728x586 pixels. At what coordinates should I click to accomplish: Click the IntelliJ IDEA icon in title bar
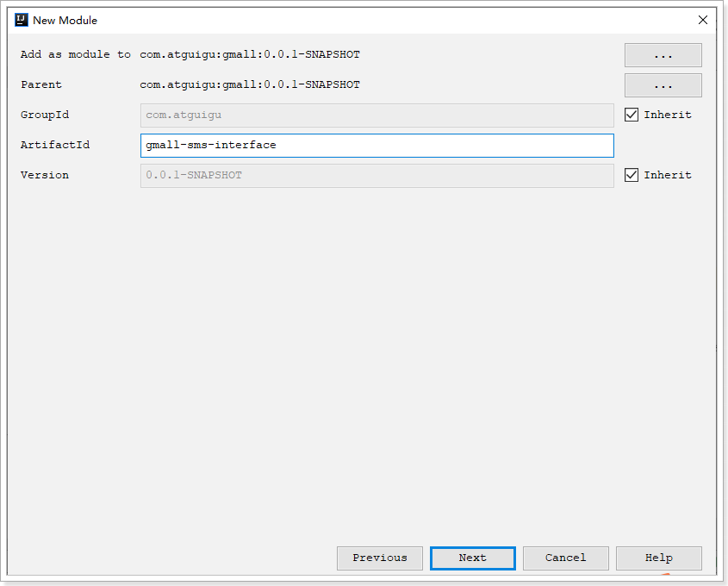click(22, 20)
